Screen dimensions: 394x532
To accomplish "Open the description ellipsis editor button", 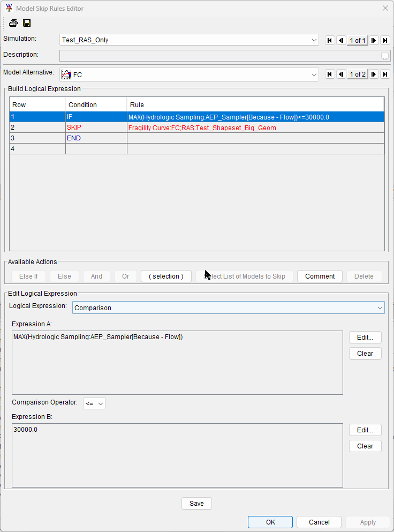I will 385,56.
